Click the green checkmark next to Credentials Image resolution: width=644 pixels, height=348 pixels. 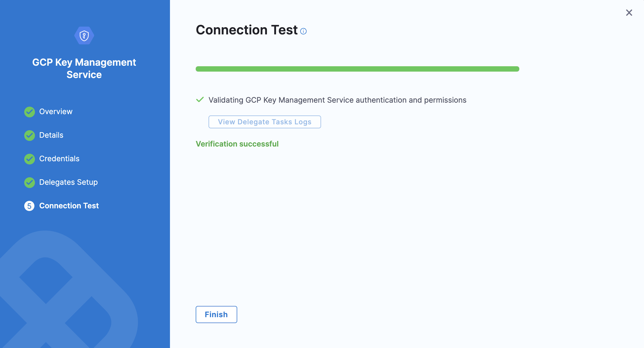pos(29,159)
